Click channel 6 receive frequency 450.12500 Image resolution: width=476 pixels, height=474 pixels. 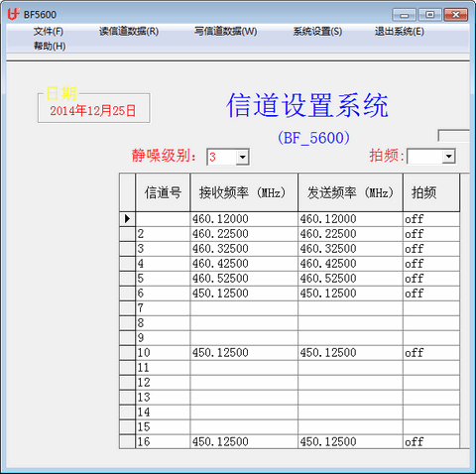[244, 294]
